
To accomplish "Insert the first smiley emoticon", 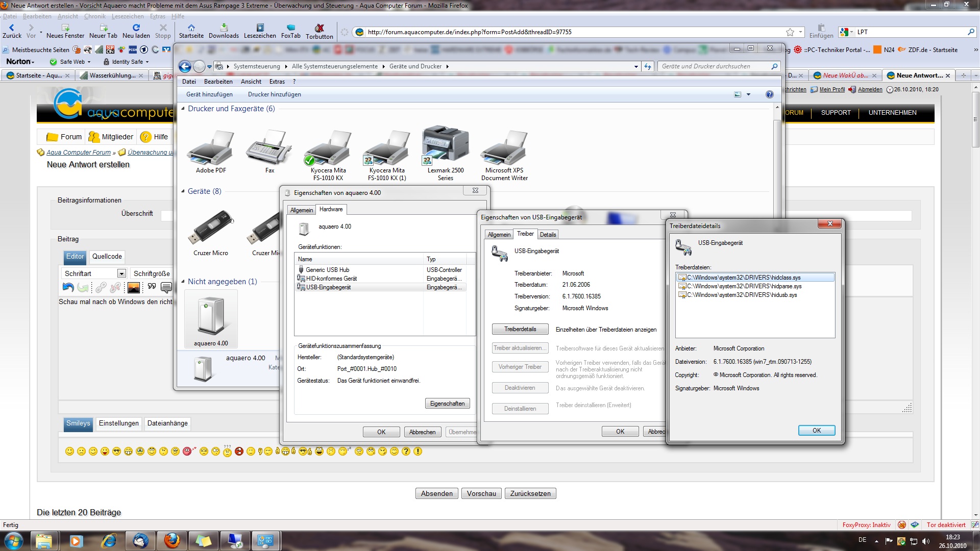I will (x=69, y=452).
